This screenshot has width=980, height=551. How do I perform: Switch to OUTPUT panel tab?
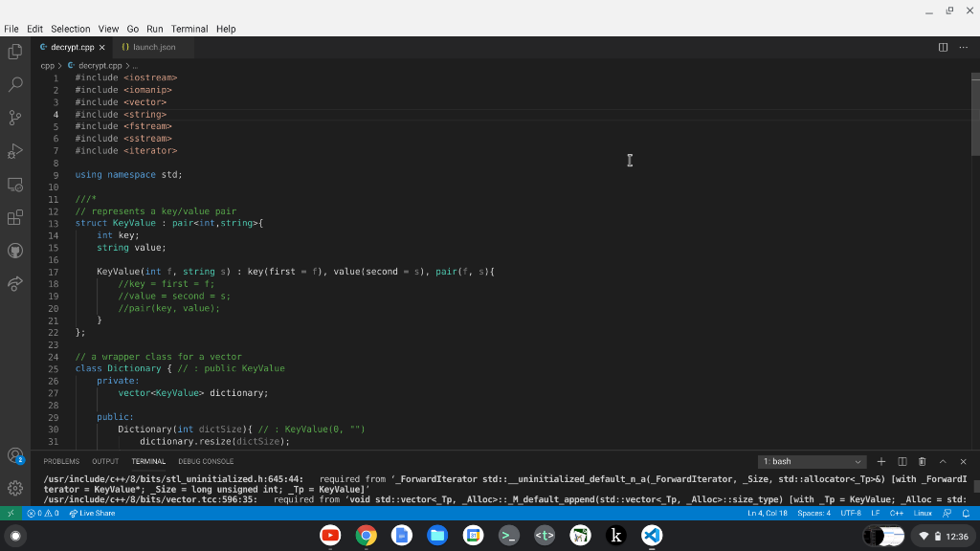tap(105, 462)
